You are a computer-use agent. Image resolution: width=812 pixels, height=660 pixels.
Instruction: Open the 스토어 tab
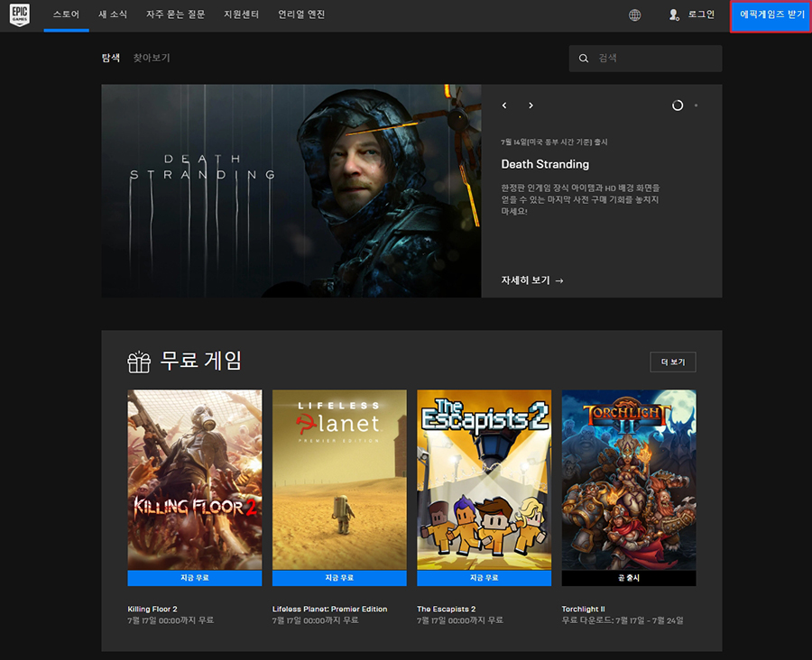66,14
